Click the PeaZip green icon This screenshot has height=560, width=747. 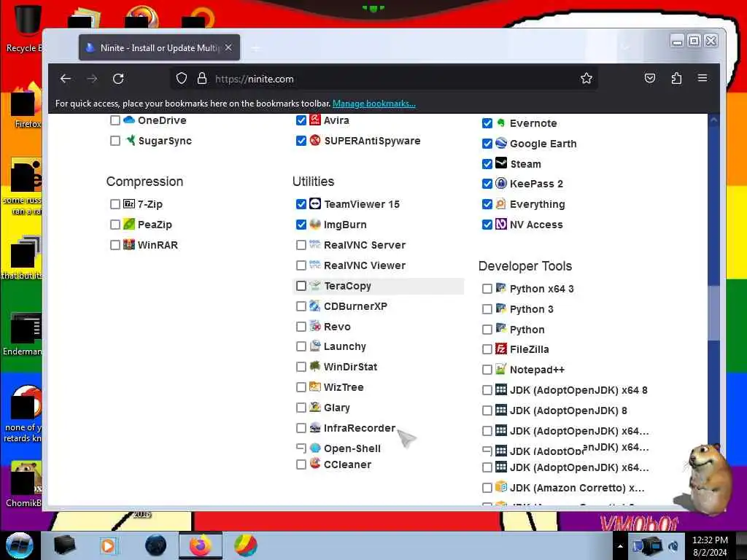tap(129, 225)
